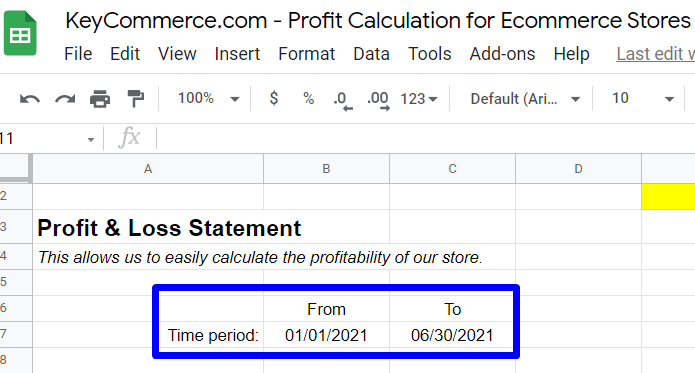This screenshot has height=373, width=695.
Task: Select the cell containing 01/01/2021
Action: coord(326,335)
